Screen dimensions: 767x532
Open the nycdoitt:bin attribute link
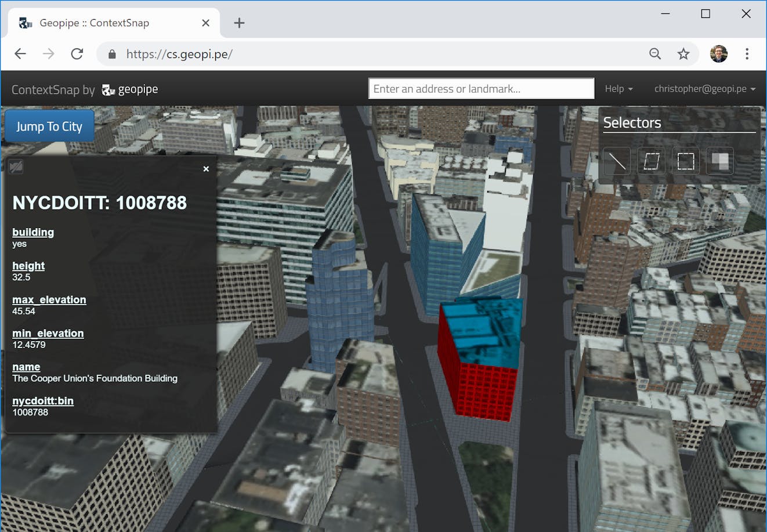coord(43,400)
